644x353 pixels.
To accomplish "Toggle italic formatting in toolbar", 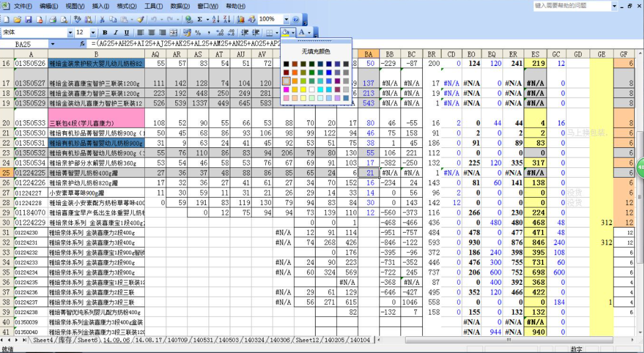I will point(115,33).
